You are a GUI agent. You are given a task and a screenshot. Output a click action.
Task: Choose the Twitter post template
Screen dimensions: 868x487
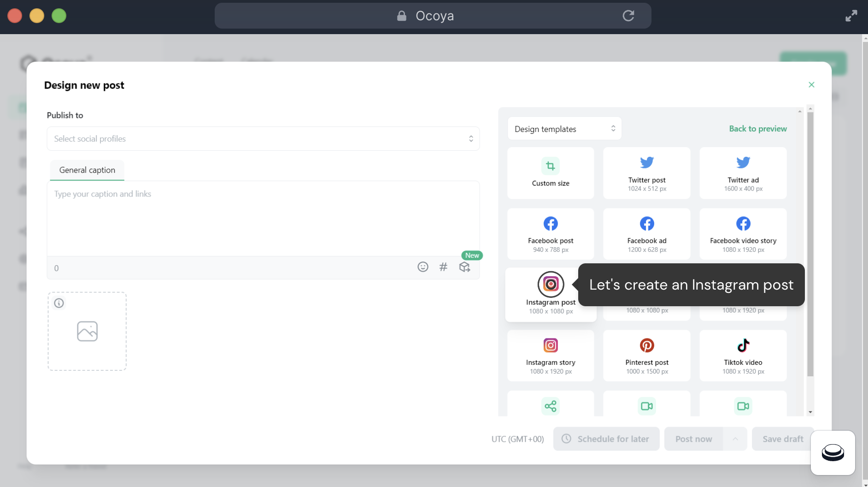click(x=646, y=173)
